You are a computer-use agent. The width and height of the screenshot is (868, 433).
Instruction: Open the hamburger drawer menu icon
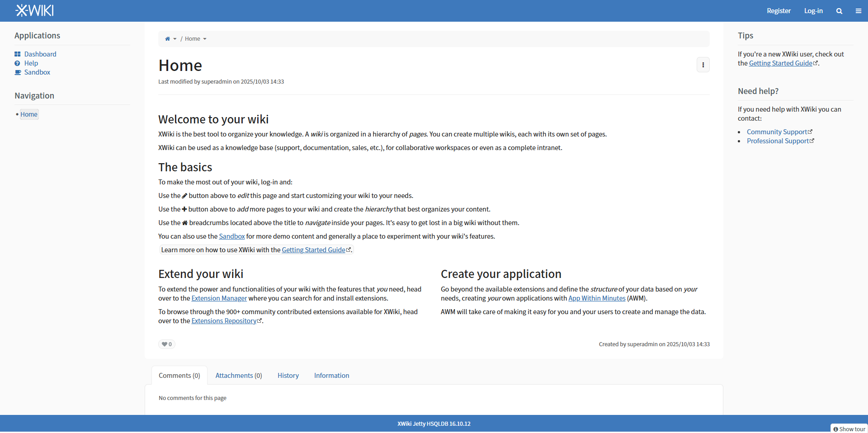pyautogui.click(x=859, y=11)
